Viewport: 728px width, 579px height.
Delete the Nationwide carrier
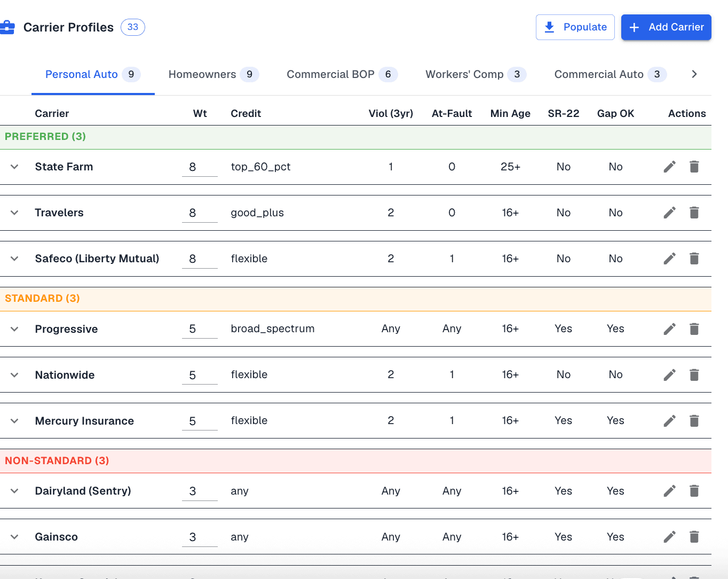point(694,375)
